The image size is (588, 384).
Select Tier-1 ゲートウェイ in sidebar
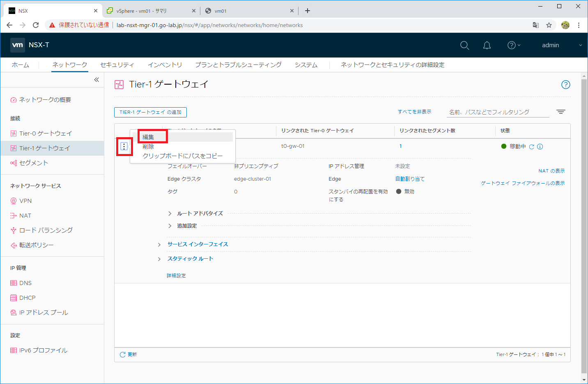point(52,148)
